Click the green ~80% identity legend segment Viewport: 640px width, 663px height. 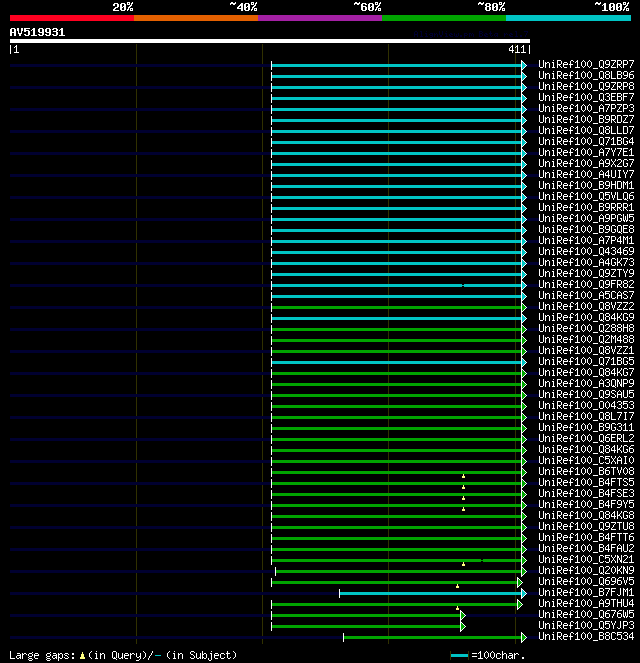[x=444, y=18]
